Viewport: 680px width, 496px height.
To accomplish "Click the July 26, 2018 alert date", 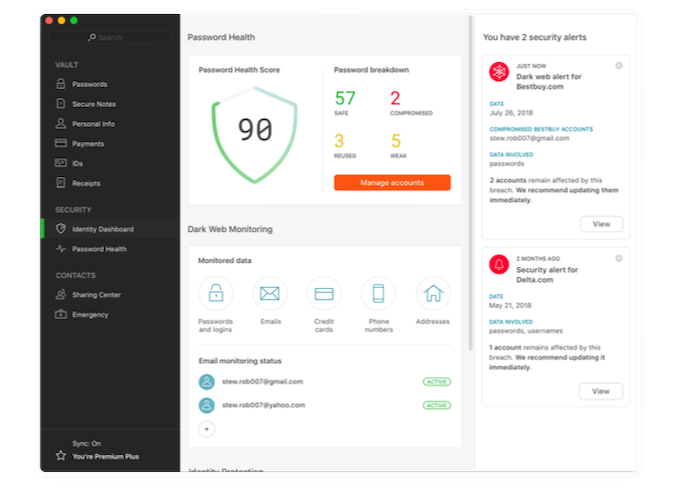I will tap(511, 113).
